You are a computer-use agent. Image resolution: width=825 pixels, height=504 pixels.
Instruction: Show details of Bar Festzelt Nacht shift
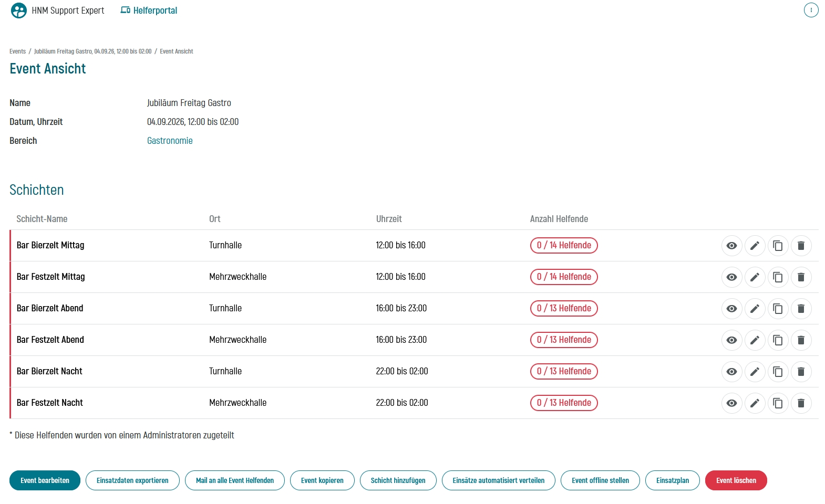tap(731, 403)
